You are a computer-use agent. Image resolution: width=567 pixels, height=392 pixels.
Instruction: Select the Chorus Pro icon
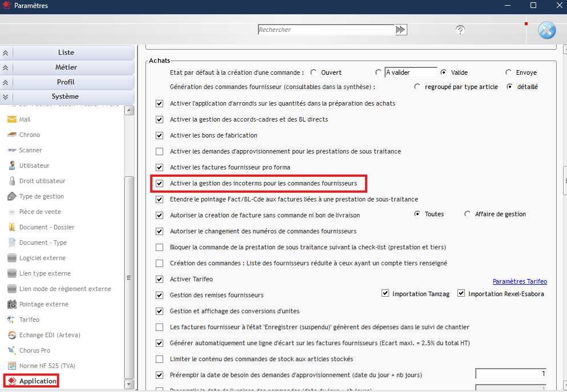[12, 350]
